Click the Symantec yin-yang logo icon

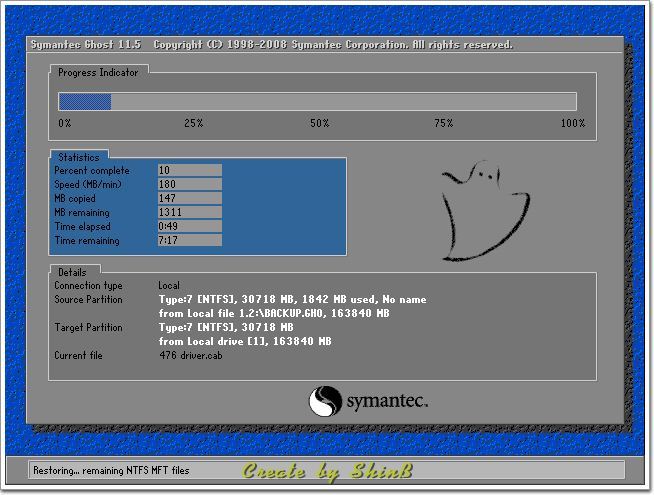click(x=325, y=401)
